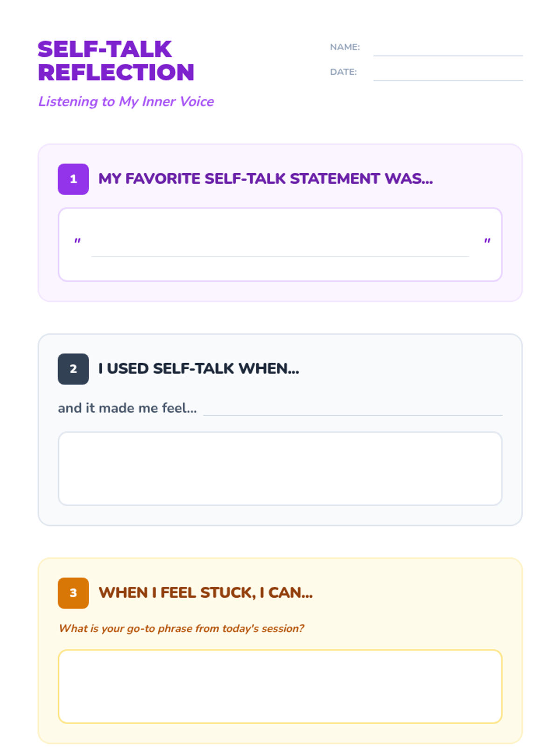Click the "NAME:" label
Screen dimensions: 560x747
pyautogui.click(x=345, y=47)
